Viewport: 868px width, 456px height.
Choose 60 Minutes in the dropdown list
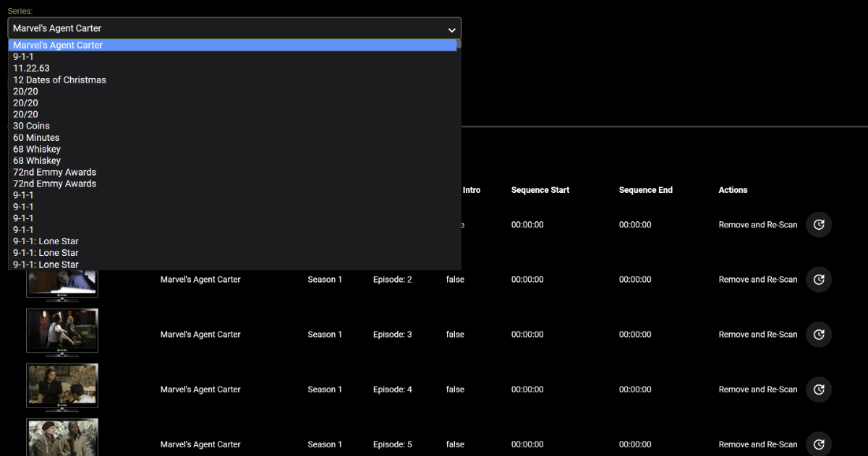click(36, 137)
